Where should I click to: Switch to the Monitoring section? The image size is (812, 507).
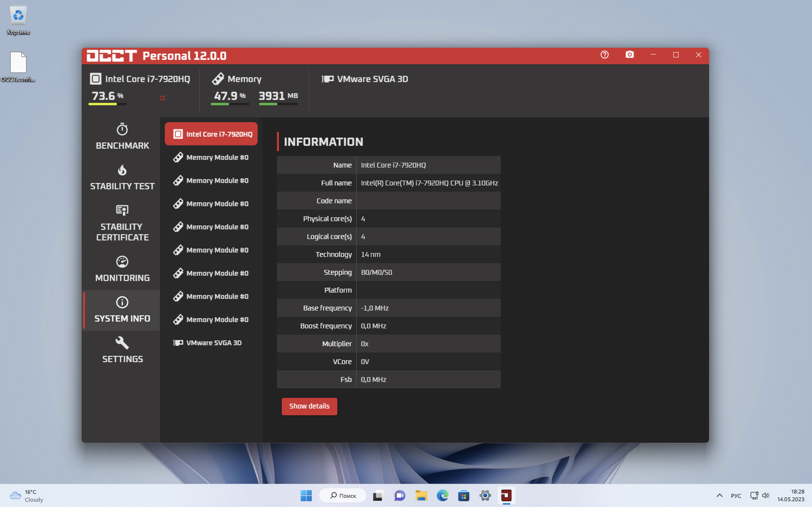point(122,269)
